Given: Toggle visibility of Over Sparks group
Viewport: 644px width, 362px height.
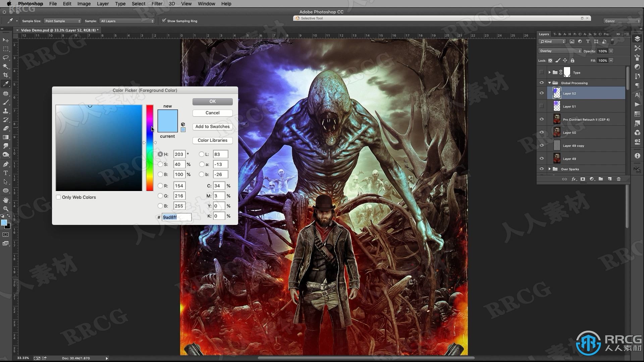Looking at the screenshot, I should pyautogui.click(x=541, y=169).
